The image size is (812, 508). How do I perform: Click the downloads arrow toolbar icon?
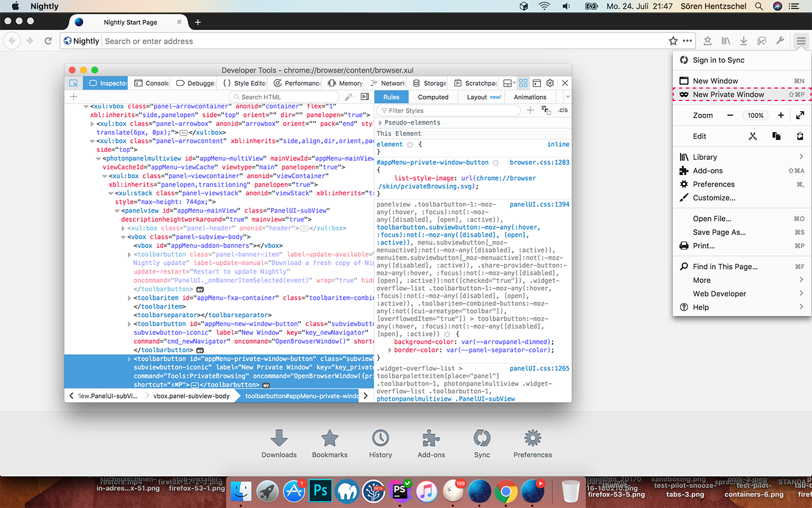(744, 41)
